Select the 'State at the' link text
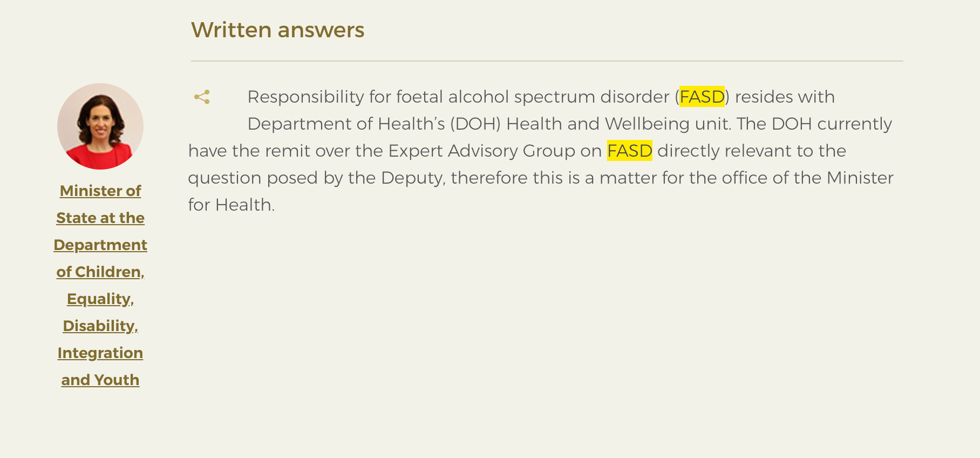Image resolution: width=980 pixels, height=458 pixels. click(x=100, y=218)
